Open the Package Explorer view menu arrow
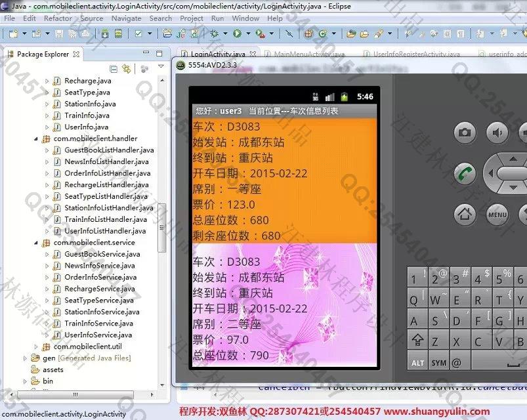 [161, 66]
